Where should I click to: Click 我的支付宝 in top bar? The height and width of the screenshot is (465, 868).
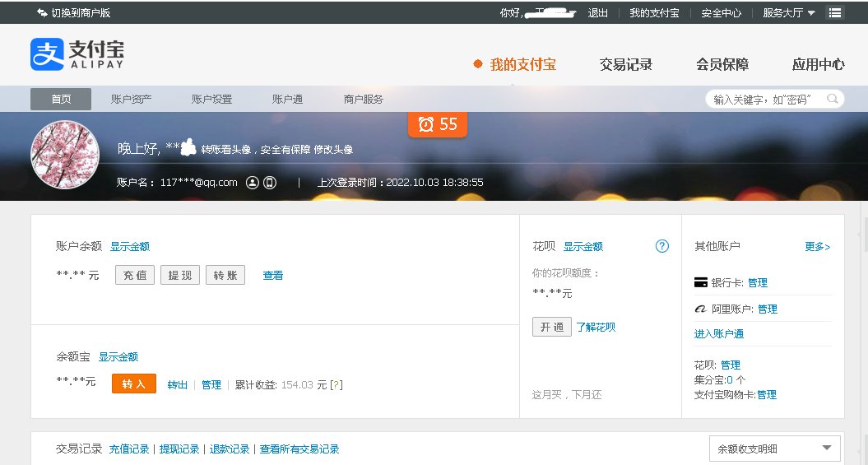pyautogui.click(x=654, y=12)
